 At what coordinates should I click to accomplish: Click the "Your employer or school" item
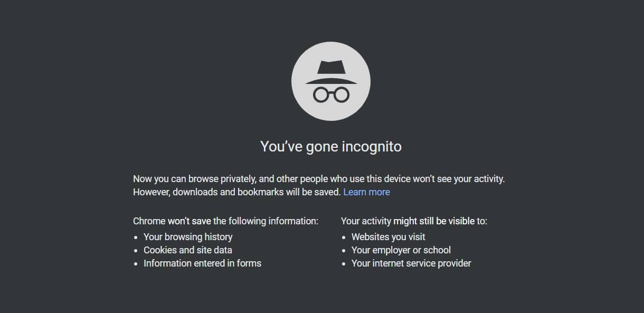(x=401, y=250)
